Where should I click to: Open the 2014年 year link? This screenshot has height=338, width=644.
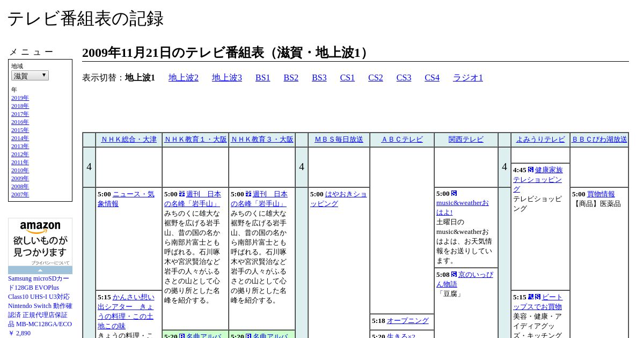pos(20,138)
